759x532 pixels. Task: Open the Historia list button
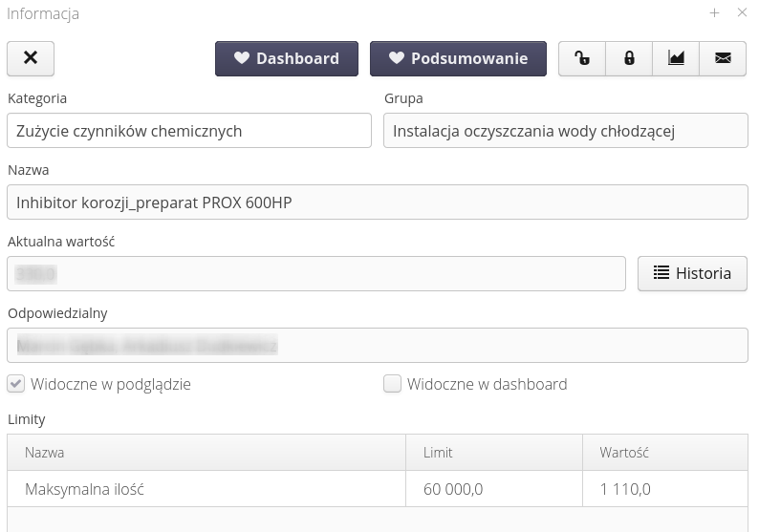[x=692, y=273]
